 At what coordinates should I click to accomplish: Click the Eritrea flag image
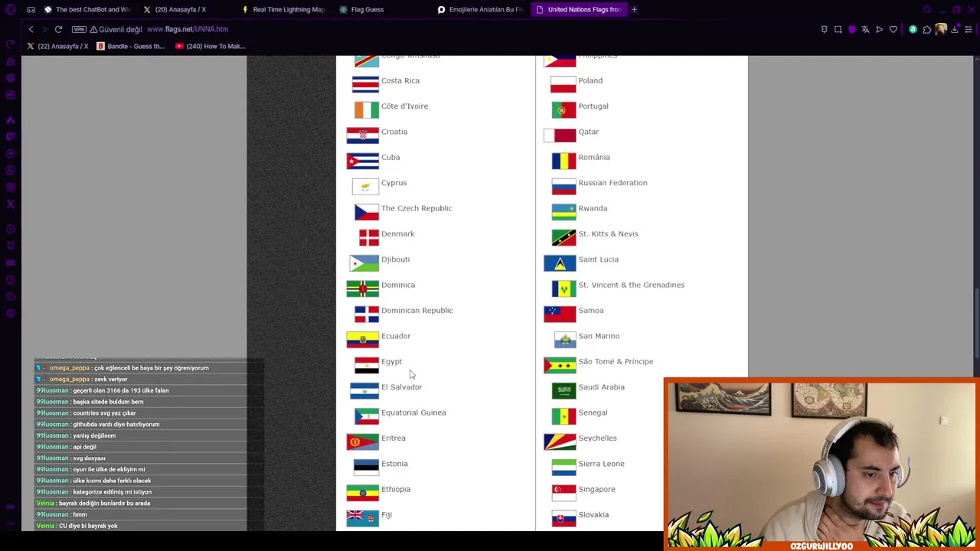363,442
